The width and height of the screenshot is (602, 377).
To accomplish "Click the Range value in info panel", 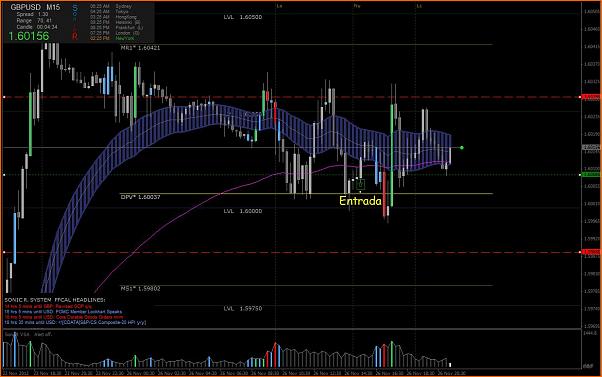I will click(x=45, y=21).
